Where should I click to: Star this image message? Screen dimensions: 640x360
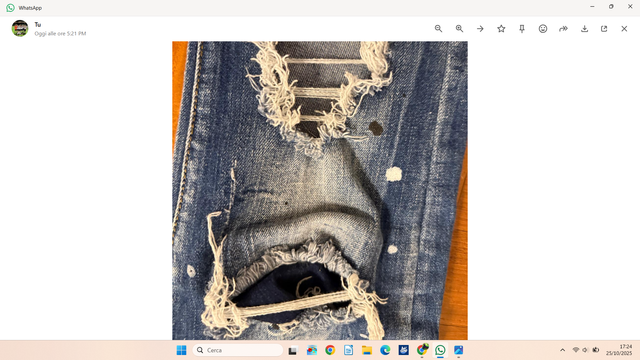[501, 29]
